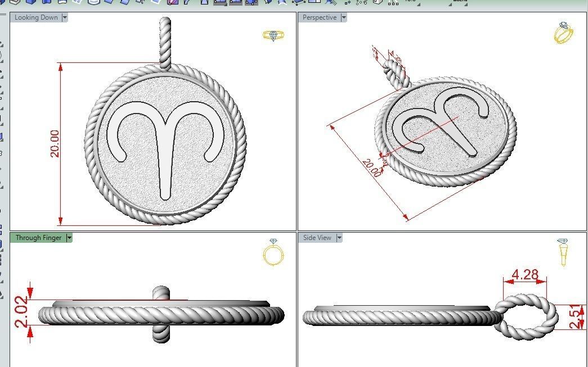588x367 pixels.
Task: Click the Looking Down viewport title
Action: pos(36,17)
